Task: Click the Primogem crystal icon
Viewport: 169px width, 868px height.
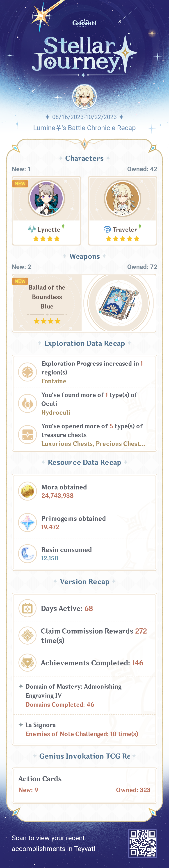Action: [27, 522]
